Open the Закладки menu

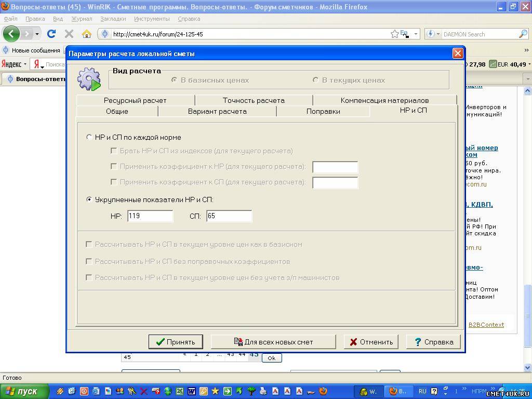(113, 19)
